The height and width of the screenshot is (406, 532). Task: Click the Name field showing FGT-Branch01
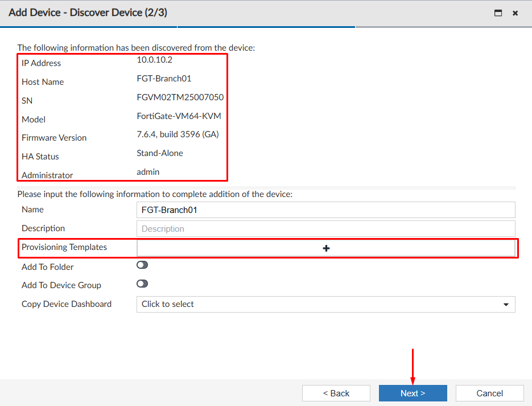click(325, 210)
